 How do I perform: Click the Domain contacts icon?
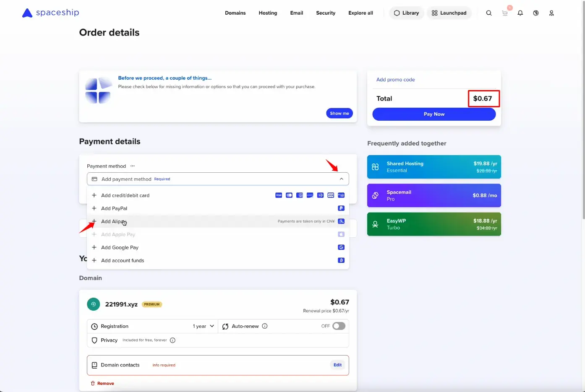pos(94,365)
